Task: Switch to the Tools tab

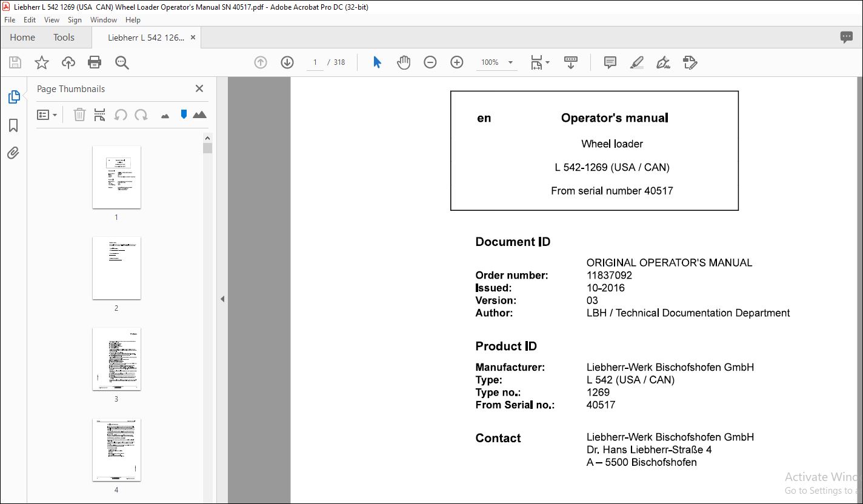Action: click(x=64, y=38)
